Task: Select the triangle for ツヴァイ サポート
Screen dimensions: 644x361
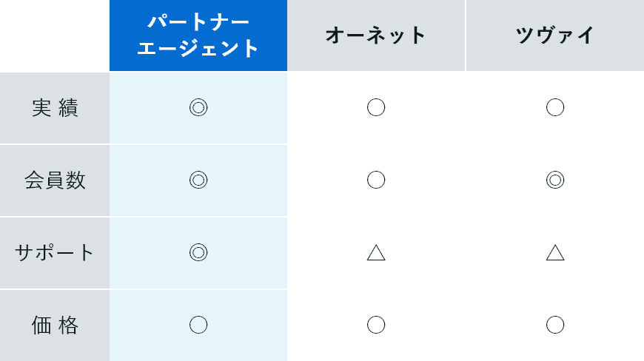Action: pyautogui.click(x=555, y=253)
